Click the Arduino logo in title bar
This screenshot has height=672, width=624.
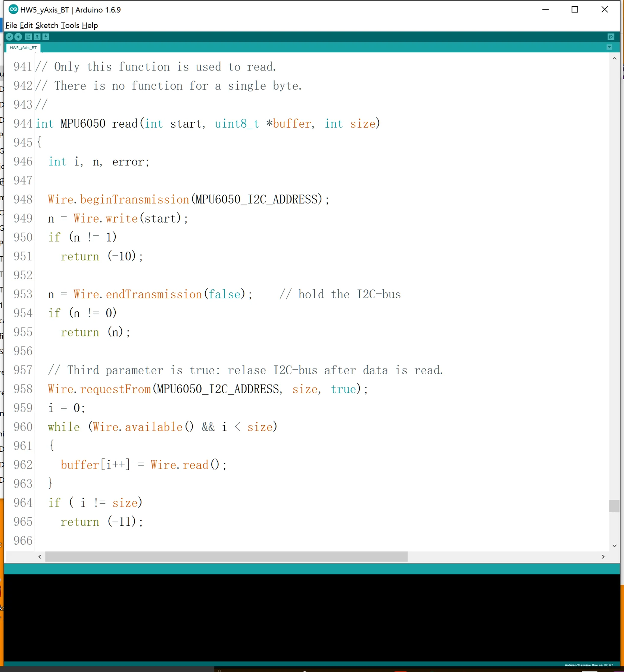(13, 9)
